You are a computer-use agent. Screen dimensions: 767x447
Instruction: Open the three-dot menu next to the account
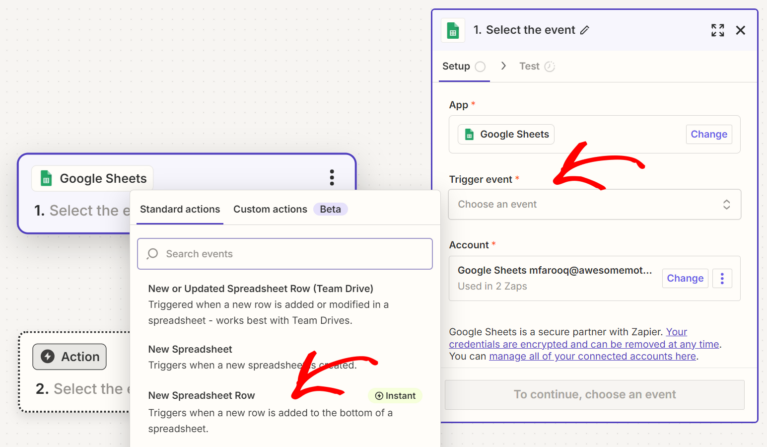[722, 278]
